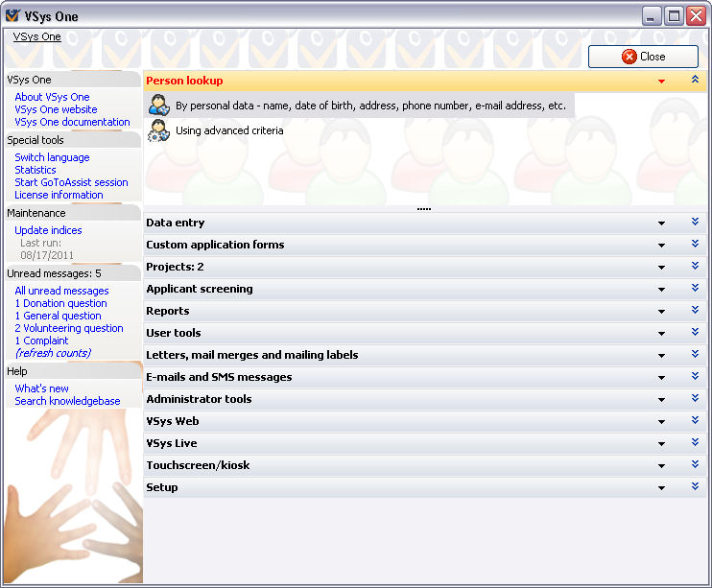Open About VSys One link
Viewport: 712px width, 588px height.
(52, 97)
